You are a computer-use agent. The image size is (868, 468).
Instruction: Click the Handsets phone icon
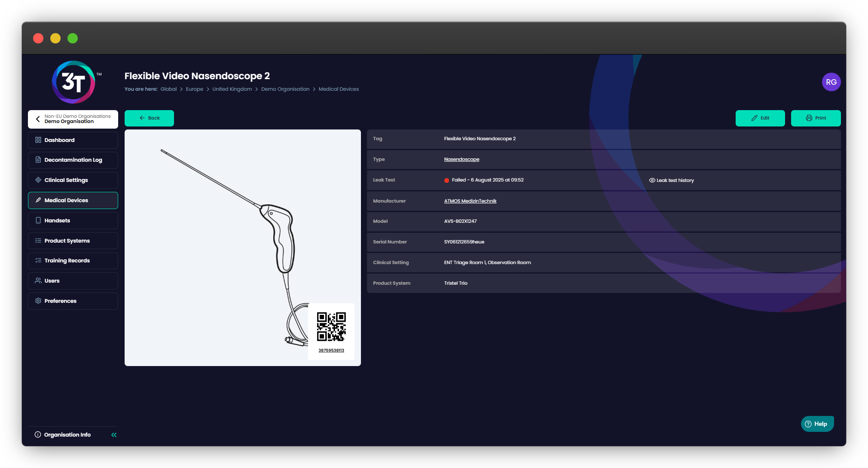(38, 221)
